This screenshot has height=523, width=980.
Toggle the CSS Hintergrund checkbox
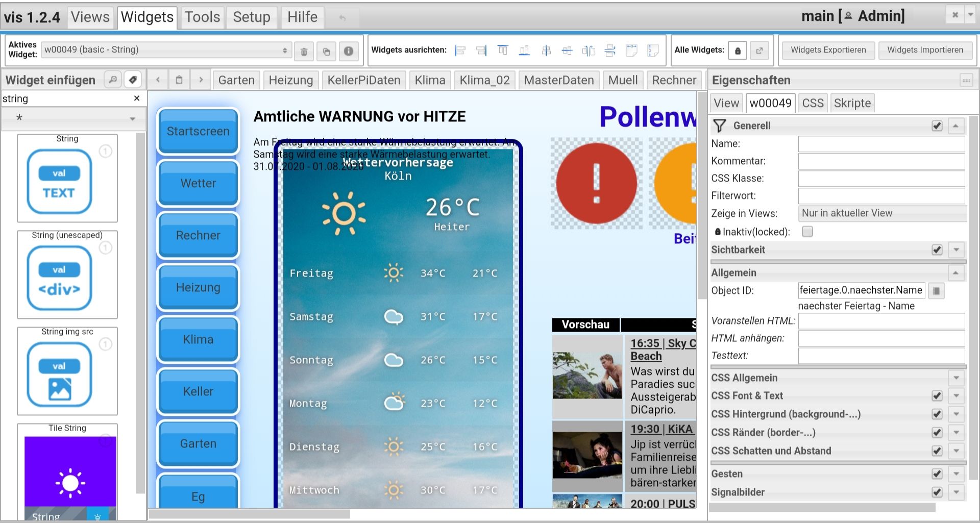[x=937, y=414]
